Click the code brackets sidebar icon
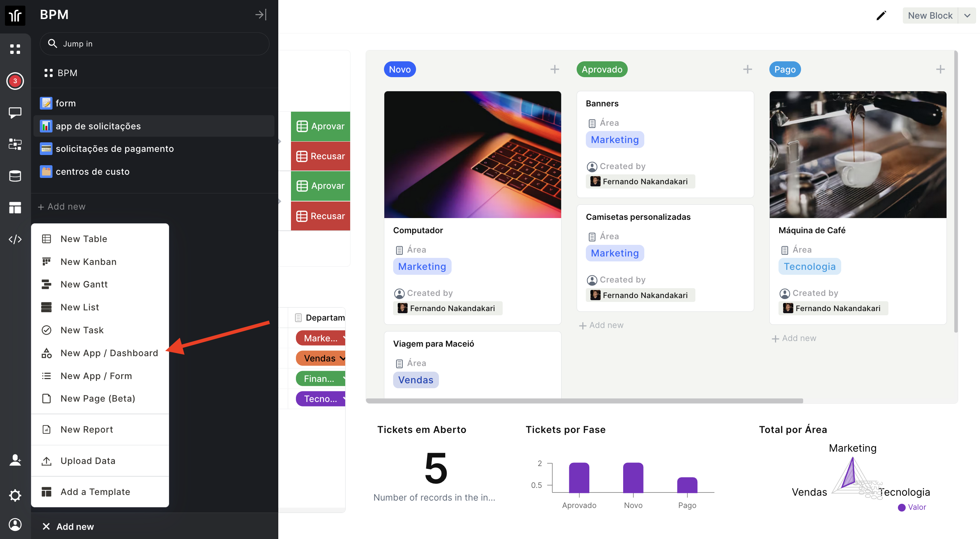Image resolution: width=980 pixels, height=539 pixels. click(x=15, y=239)
